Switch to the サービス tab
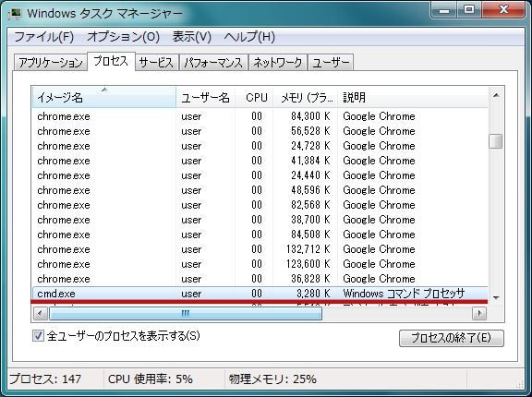Image resolution: width=532 pixels, height=397 pixels. [x=156, y=63]
